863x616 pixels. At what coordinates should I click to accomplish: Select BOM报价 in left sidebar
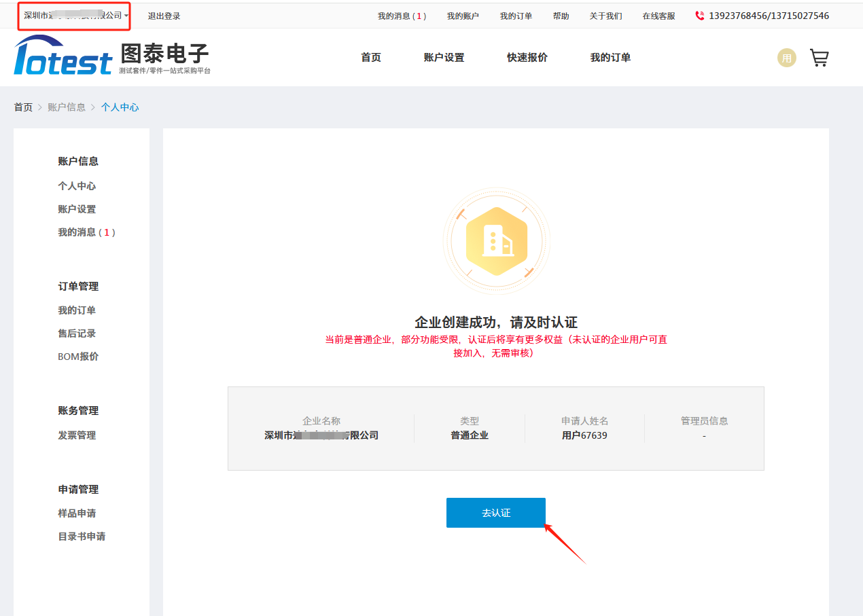78,357
